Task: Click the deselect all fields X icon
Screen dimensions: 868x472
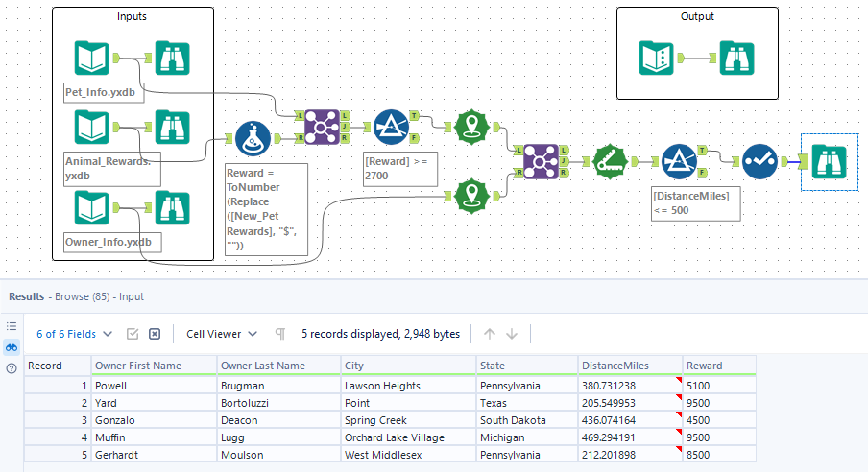Action: (155, 334)
